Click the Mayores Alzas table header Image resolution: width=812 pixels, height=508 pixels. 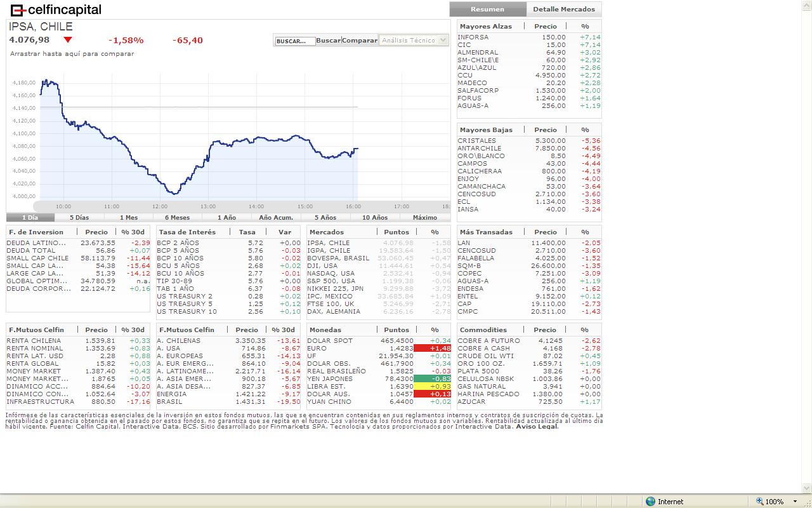point(529,26)
